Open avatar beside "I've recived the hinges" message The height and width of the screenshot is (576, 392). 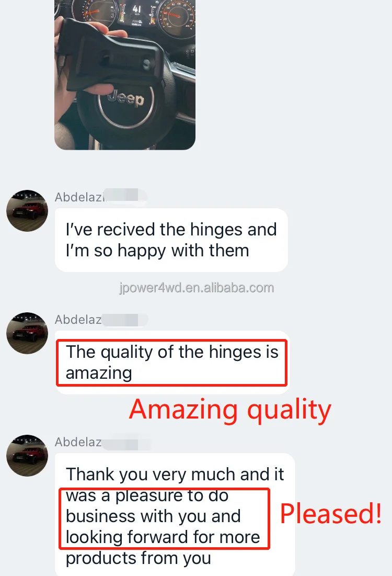tap(27, 210)
